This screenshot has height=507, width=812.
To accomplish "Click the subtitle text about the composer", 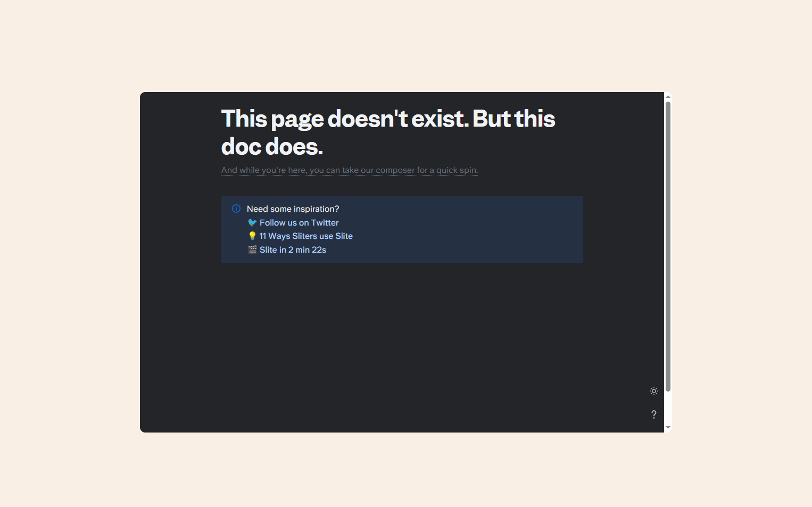I will tap(350, 170).
